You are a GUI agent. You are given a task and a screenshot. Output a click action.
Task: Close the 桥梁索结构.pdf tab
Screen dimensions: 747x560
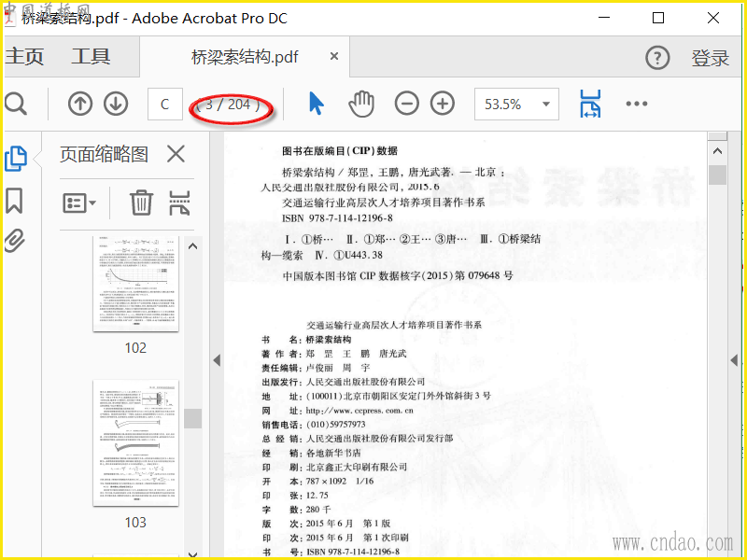click(x=334, y=56)
